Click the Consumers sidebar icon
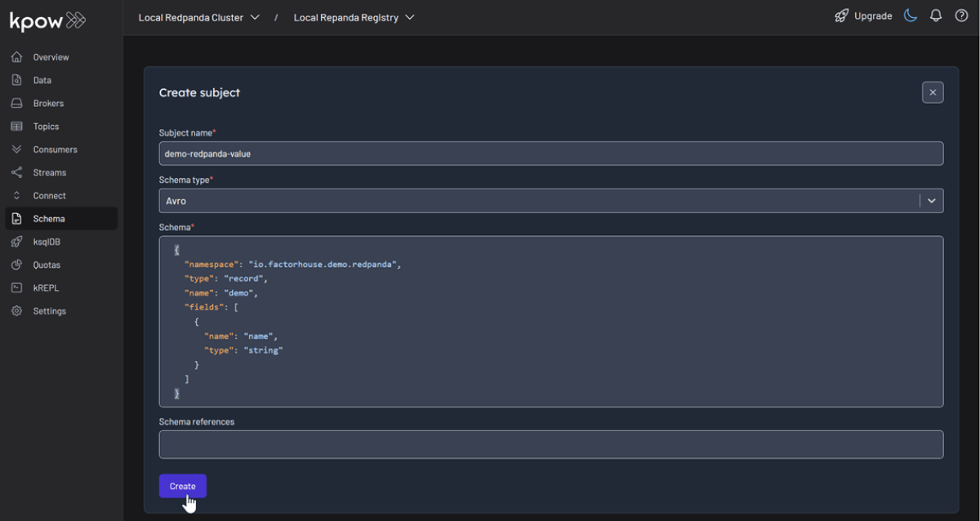This screenshot has width=980, height=521. pos(17,149)
